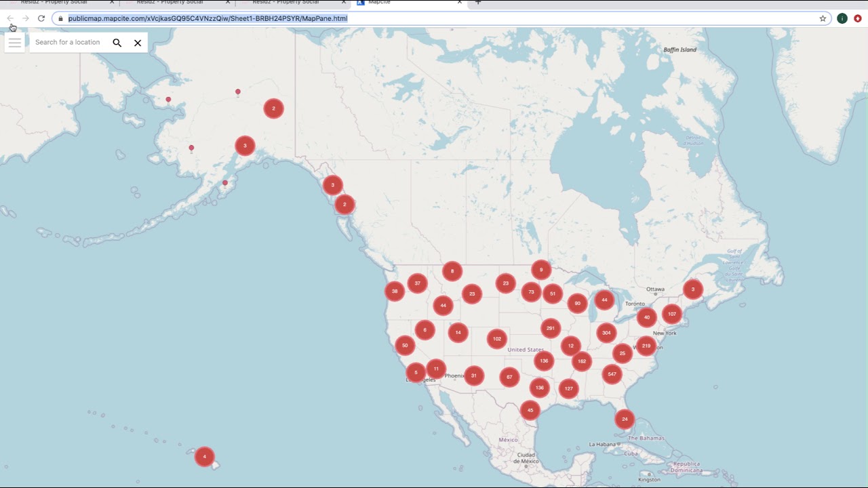
Task: Click the 107 cluster near New York
Action: (x=671, y=314)
